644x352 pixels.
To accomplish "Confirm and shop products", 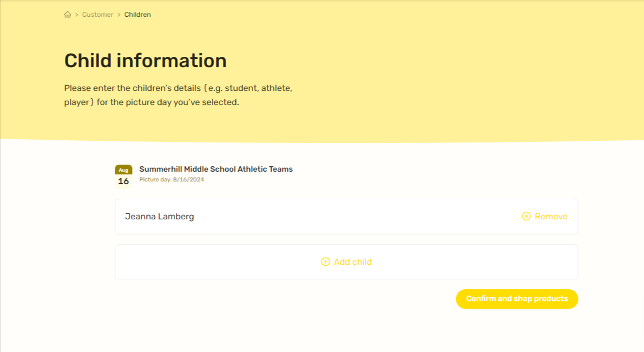I will point(517,299).
